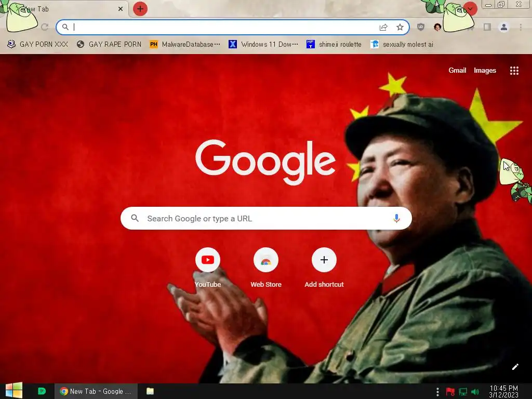Screen dimensions: 532x399
Task: Open the Google apps grid icon
Action: click(514, 71)
